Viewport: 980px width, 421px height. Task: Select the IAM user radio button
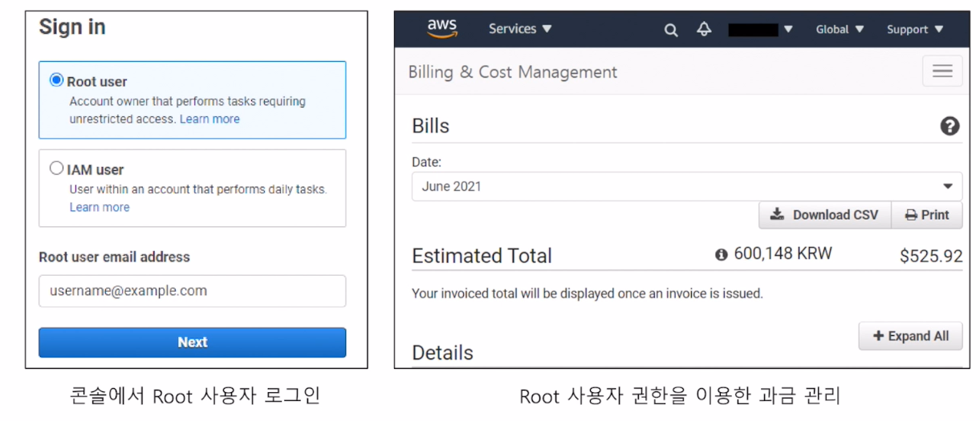coord(56,168)
